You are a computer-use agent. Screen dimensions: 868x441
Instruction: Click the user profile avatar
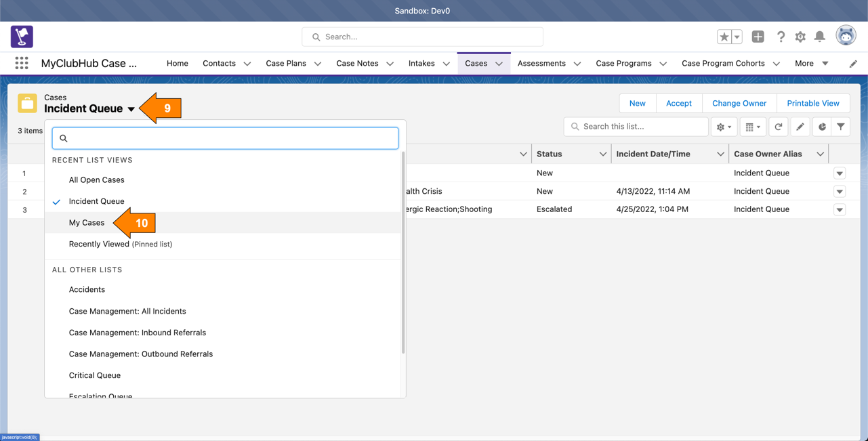[x=846, y=36]
